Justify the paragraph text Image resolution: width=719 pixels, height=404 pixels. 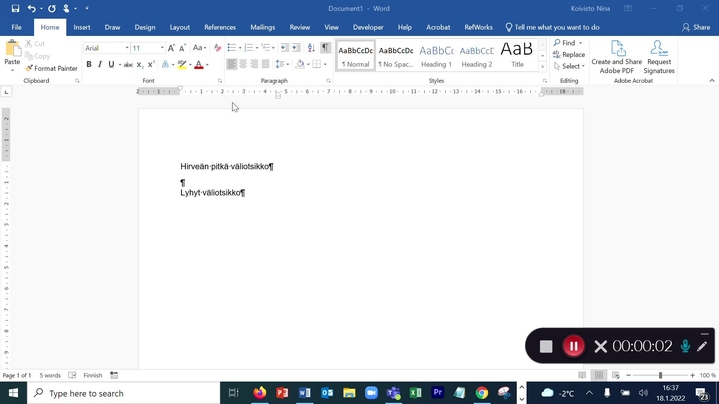(265, 64)
